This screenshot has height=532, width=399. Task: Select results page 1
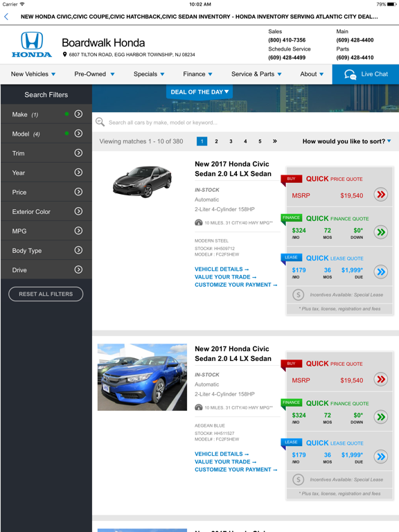pyautogui.click(x=202, y=141)
